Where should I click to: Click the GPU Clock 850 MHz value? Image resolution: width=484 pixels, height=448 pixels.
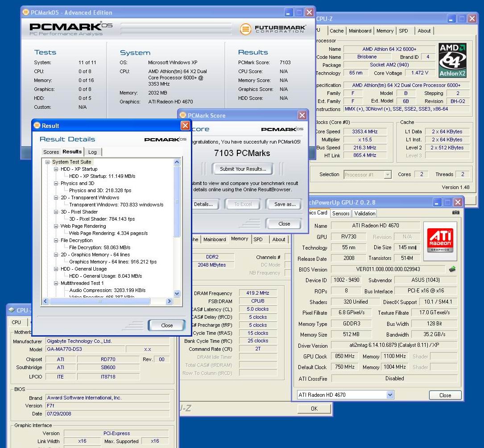tap(344, 356)
